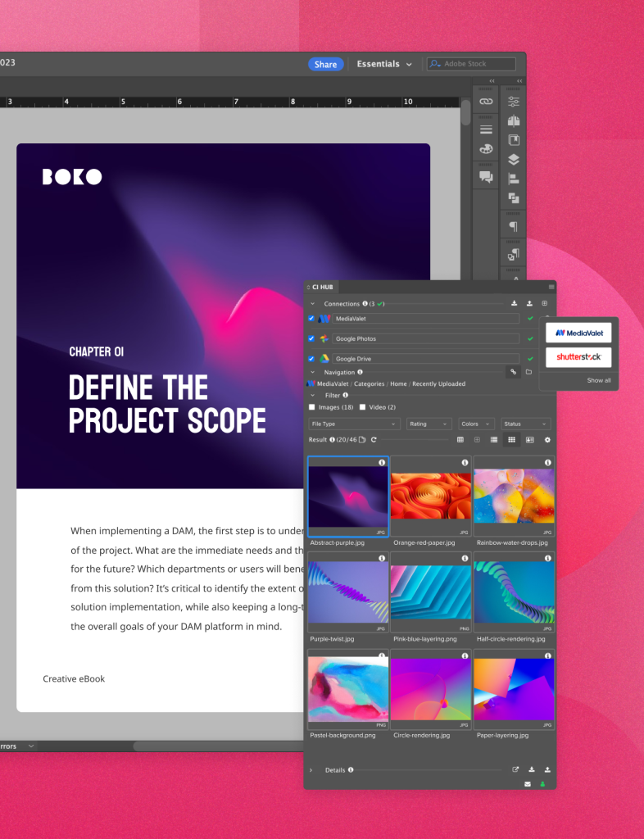This screenshot has width=644, height=839.
Task: Click the document vertical scrollbar handle
Action: (466, 112)
